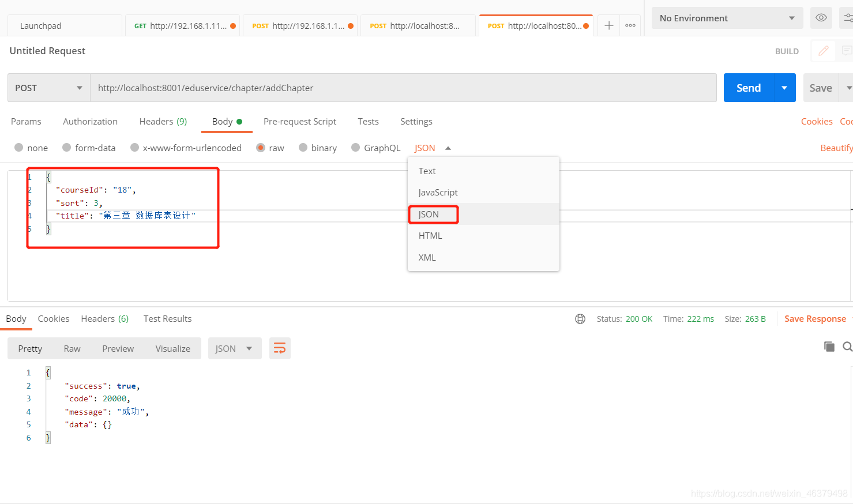This screenshot has height=504, width=853.
Task: Click the request URL input field
Action: (x=403, y=88)
